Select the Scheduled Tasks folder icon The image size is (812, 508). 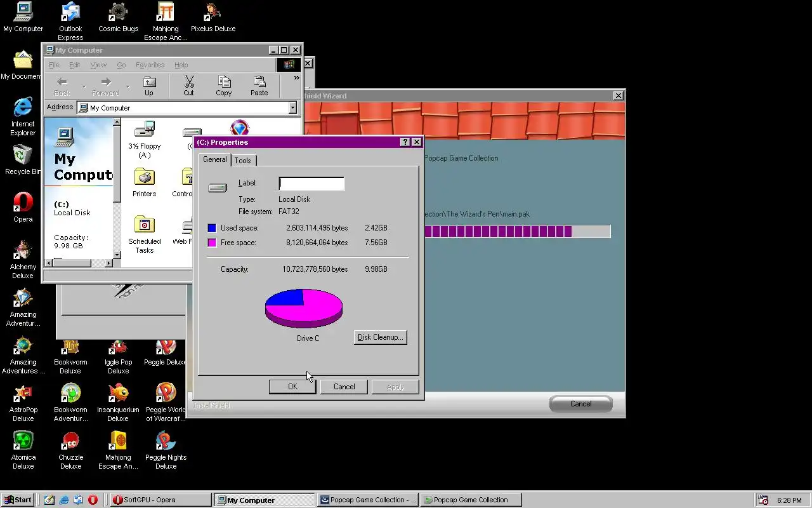coord(145,234)
